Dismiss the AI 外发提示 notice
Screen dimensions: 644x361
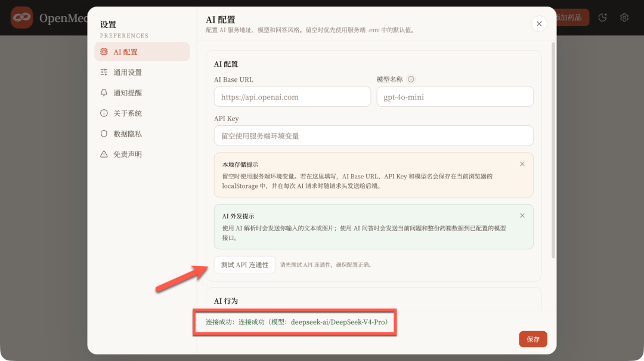pyautogui.click(x=522, y=215)
